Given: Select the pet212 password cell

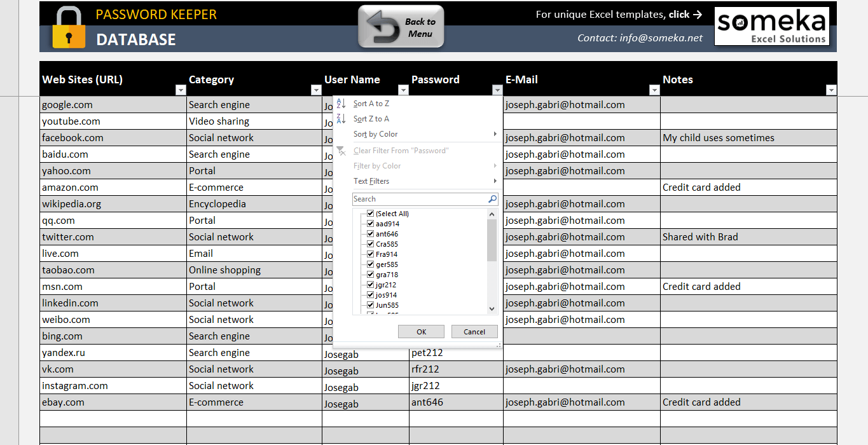Looking at the screenshot, I should 457,353.
